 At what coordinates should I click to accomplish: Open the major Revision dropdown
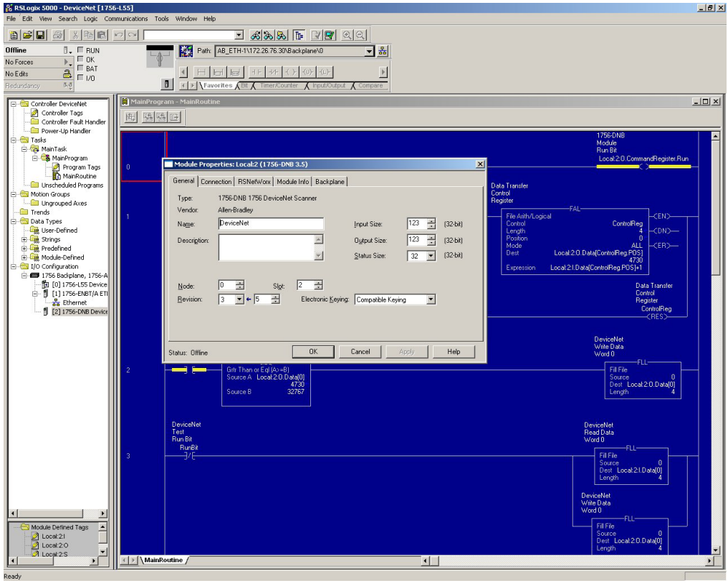point(239,299)
